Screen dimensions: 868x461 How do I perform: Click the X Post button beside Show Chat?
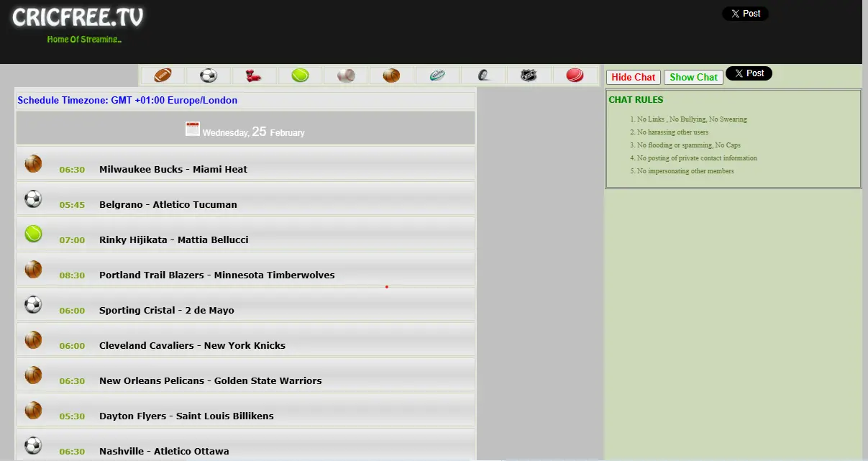[x=749, y=73]
